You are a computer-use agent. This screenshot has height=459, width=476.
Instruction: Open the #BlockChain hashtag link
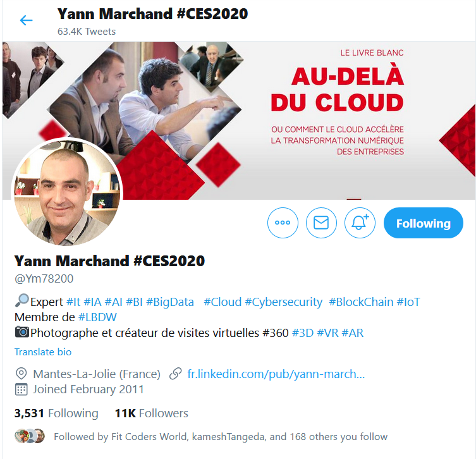click(x=361, y=302)
